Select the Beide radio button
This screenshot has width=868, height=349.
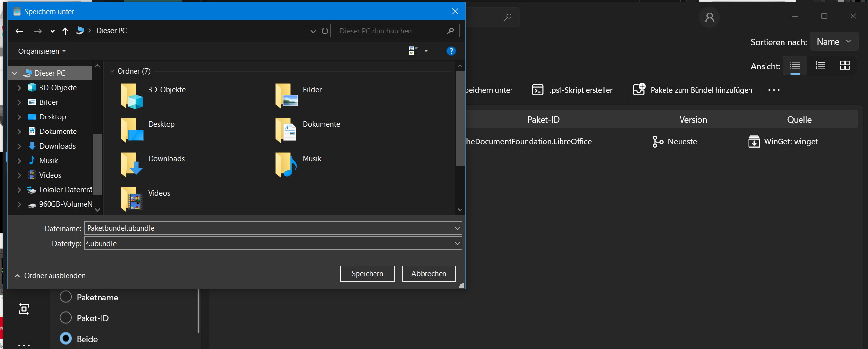[66, 339]
